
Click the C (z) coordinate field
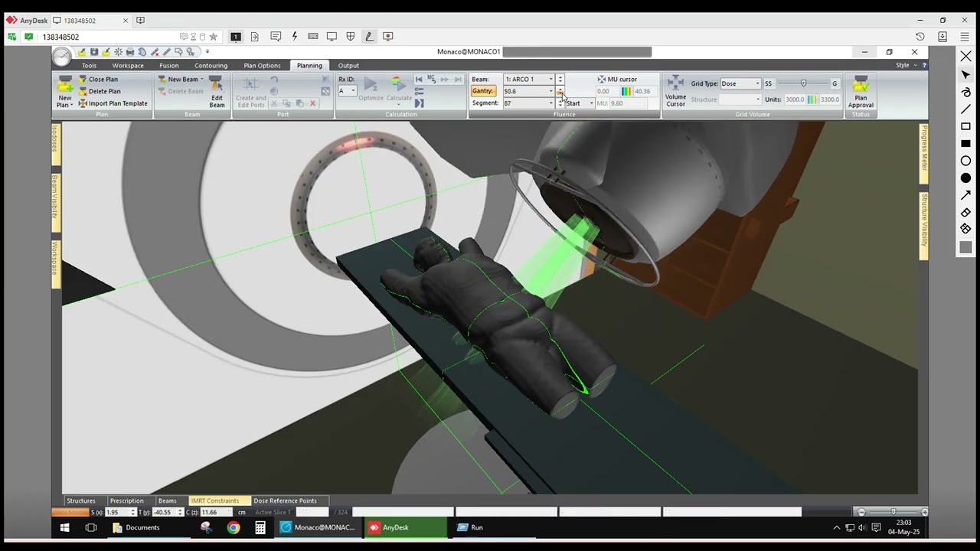(x=214, y=512)
